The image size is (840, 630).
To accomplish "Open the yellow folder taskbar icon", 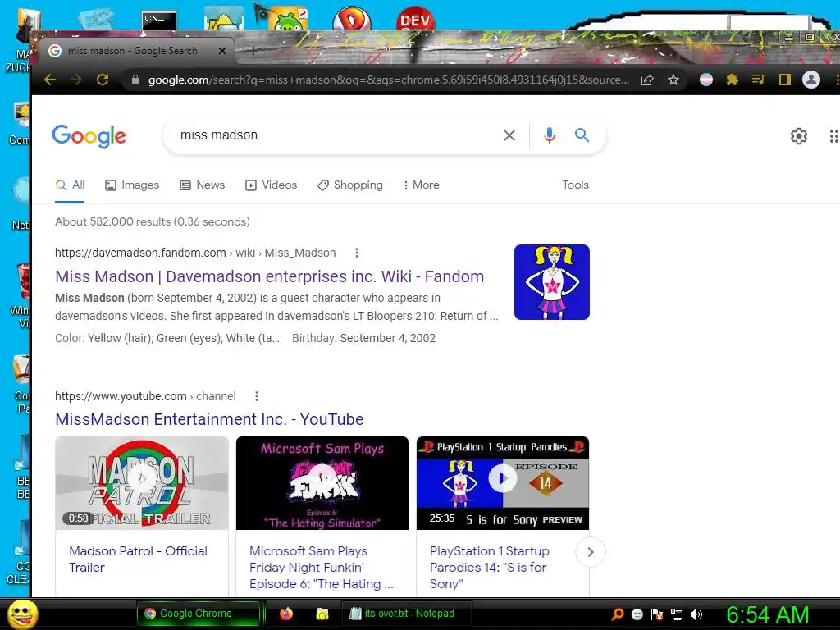I will [322, 614].
